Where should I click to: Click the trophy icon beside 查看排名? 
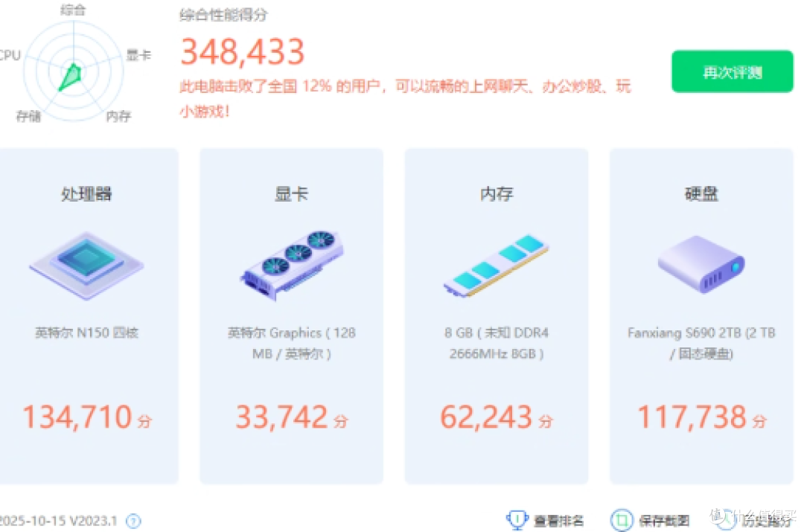point(517,519)
